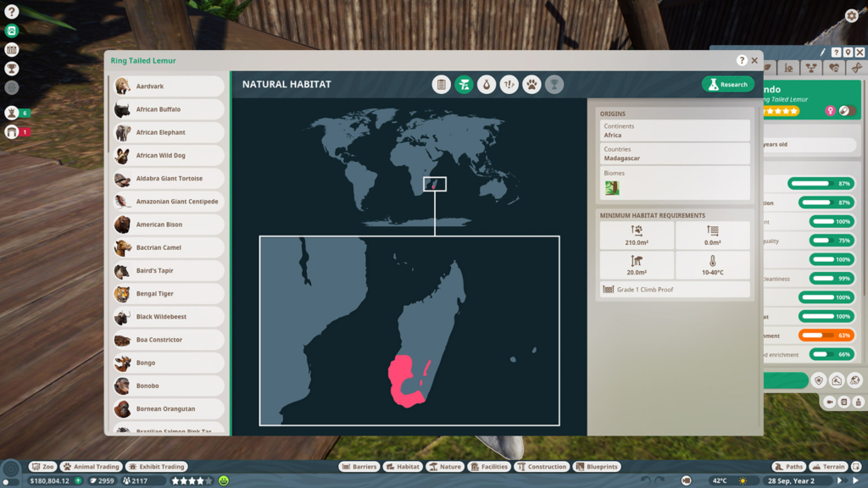Viewport: 868px width, 488px height.
Task: Open the Zoopedia overview clipboard tab
Action: coord(441,85)
